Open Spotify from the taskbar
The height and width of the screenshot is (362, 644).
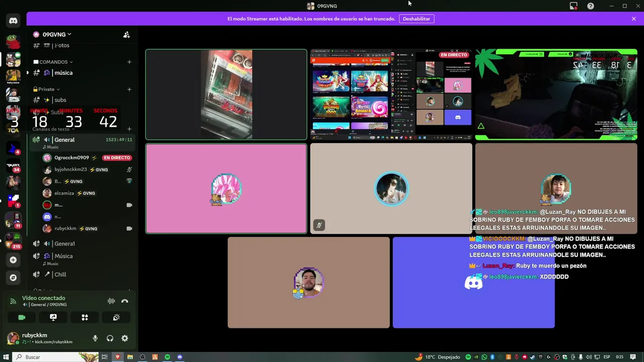tap(167, 357)
